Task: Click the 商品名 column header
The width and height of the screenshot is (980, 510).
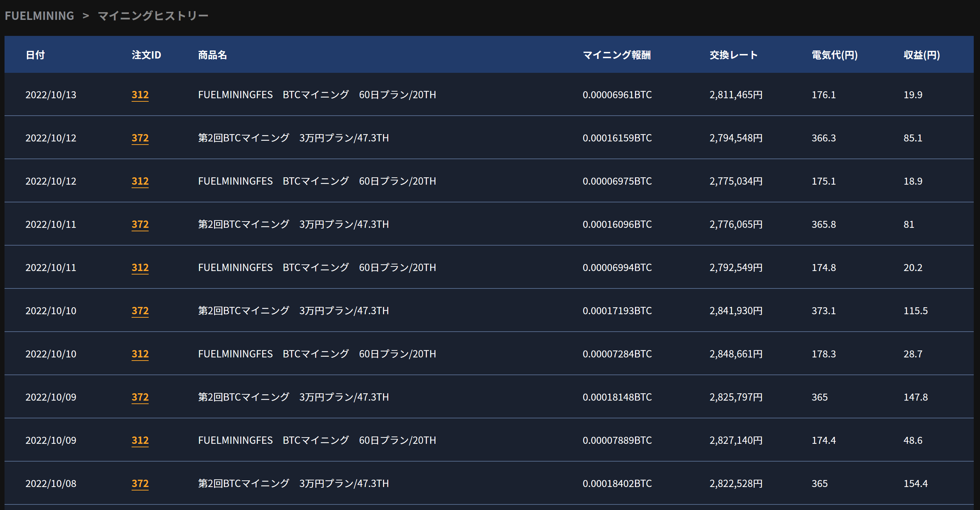Action: 212,55
